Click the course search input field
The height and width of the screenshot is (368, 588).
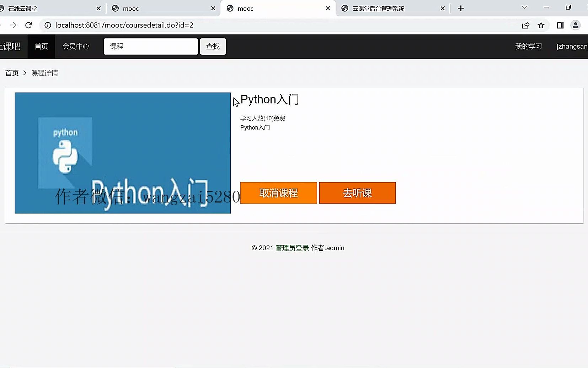coord(150,46)
